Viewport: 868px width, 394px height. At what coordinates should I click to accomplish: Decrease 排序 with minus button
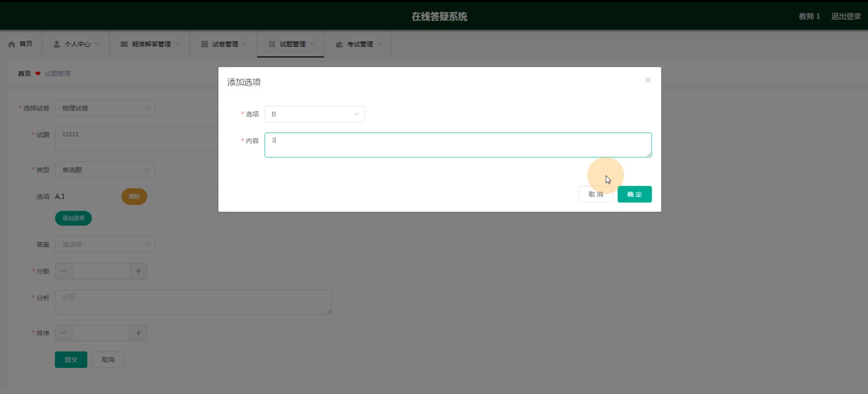click(64, 333)
